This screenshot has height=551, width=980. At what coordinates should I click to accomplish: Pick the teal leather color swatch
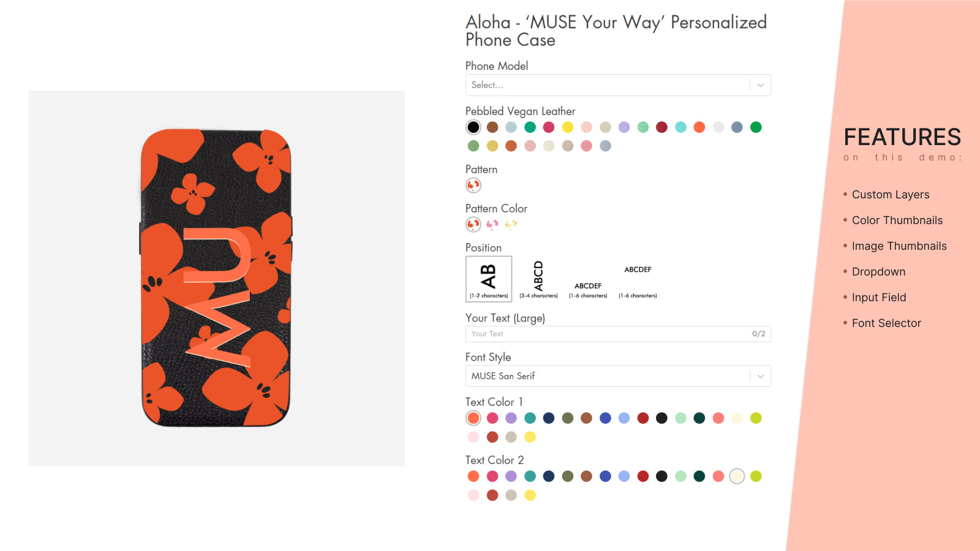point(530,127)
